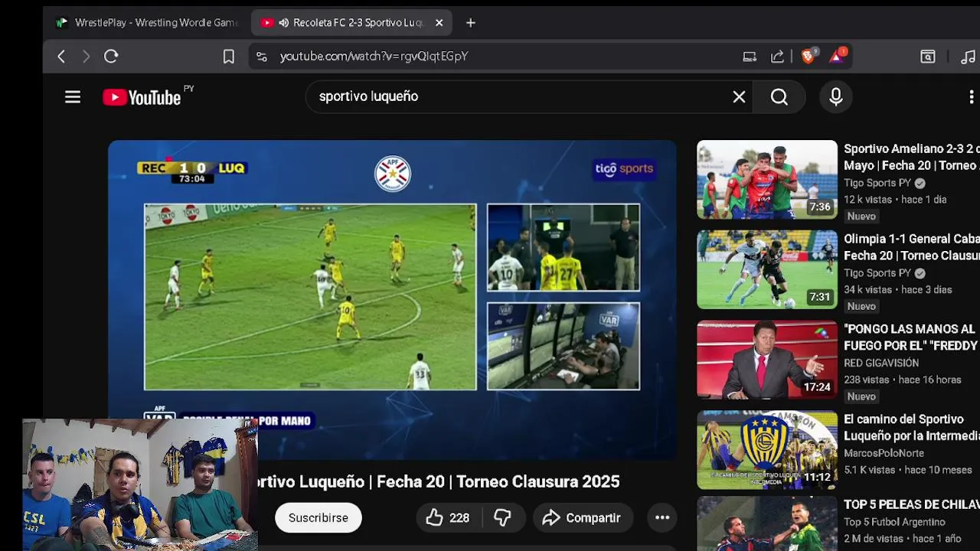The image size is (980, 551).
Task: Switch to the WrestlePlay Wrestling Wordle tab
Action: (x=147, y=23)
